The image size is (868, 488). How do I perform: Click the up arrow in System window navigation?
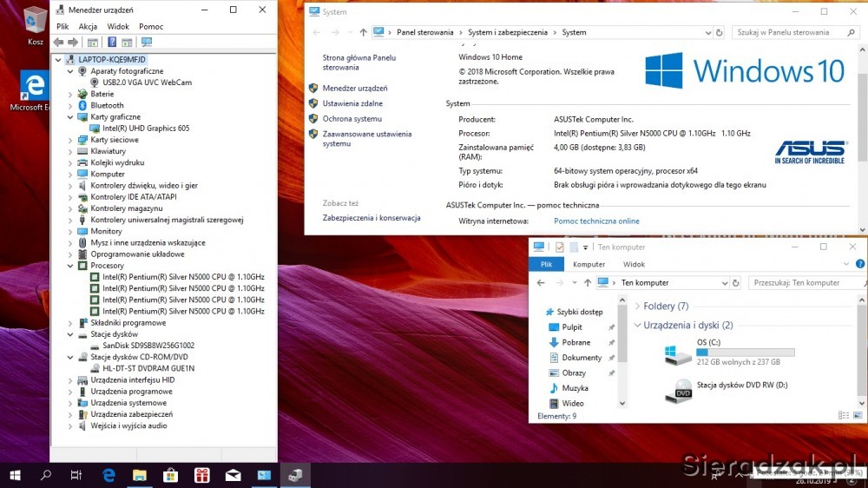pos(363,33)
